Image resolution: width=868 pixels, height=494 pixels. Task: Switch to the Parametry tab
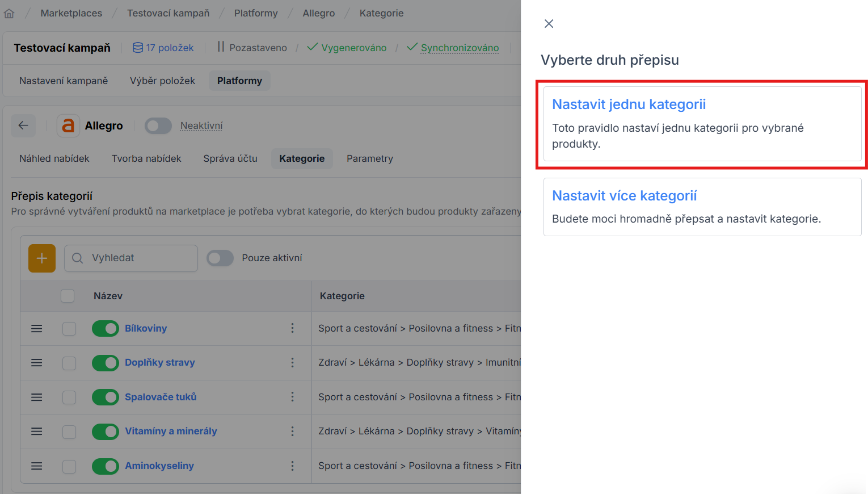369,158
